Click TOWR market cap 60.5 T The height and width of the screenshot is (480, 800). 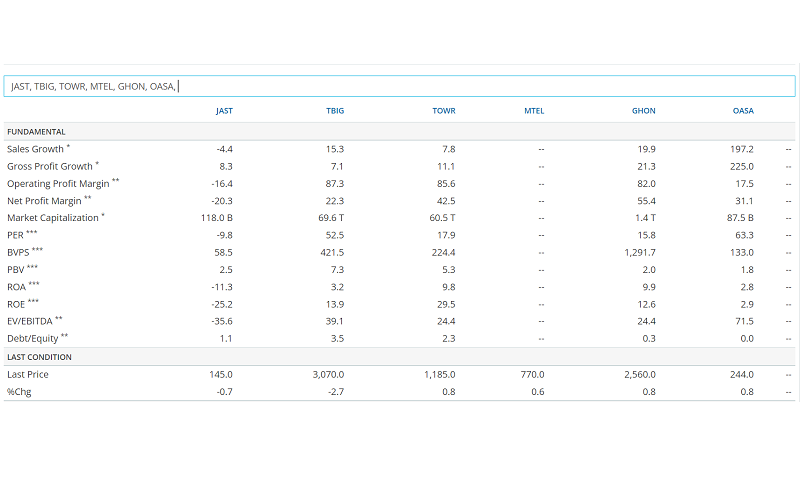[x=442, y=218]
